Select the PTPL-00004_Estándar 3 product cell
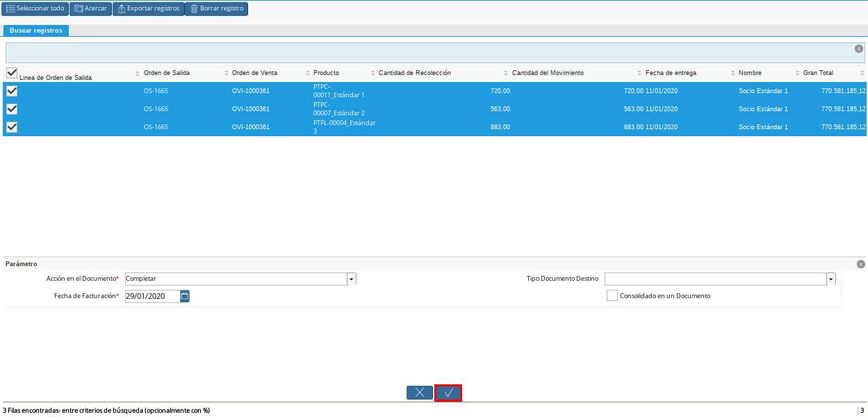The height and width of the screenshot is (417, 868). [x=344, y=126]
